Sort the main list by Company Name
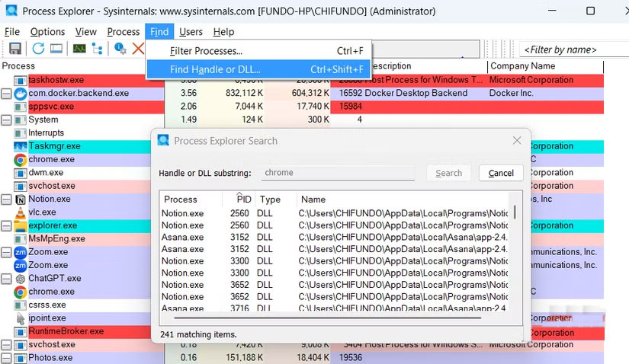The height and width of the screenshot is (364, 629). tap(546, 66)
